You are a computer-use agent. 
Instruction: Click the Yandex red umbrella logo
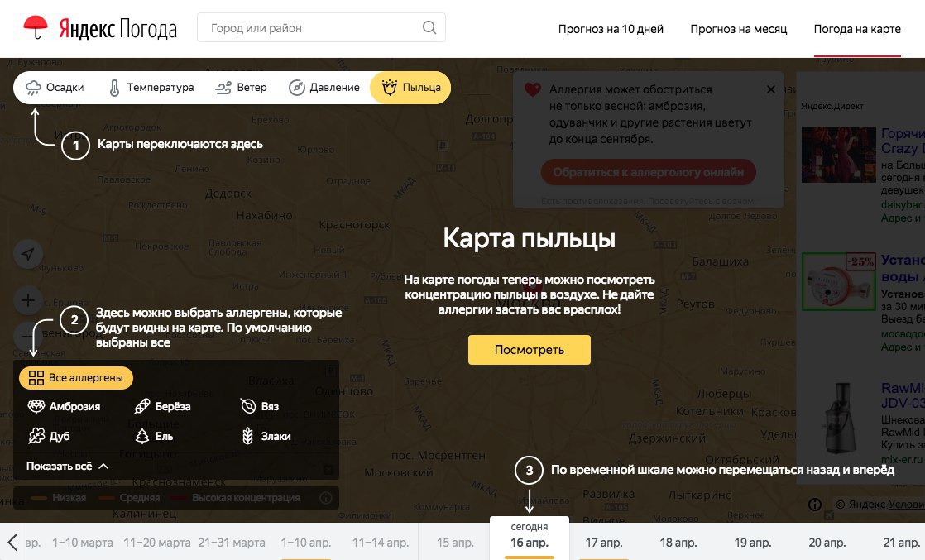point(36,26)
